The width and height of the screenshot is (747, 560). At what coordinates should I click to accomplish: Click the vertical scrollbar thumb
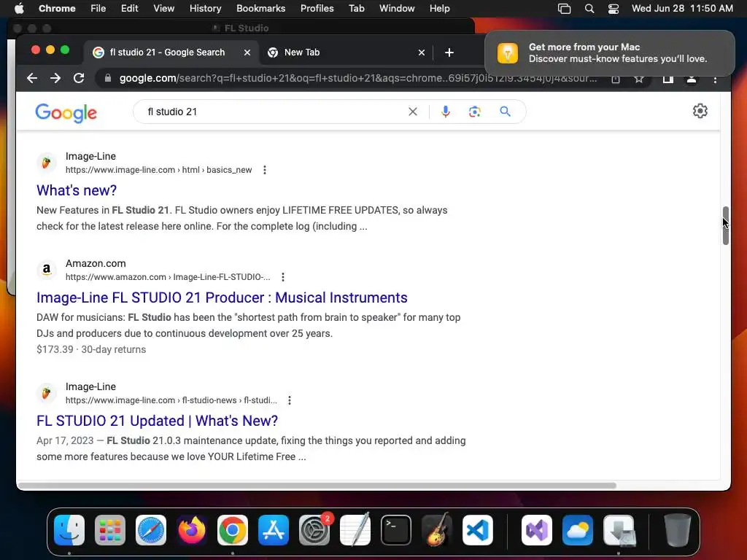coord(726,226)
